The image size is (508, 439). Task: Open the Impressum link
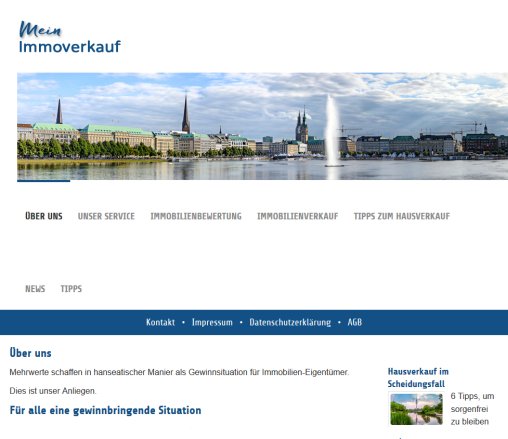212,322
